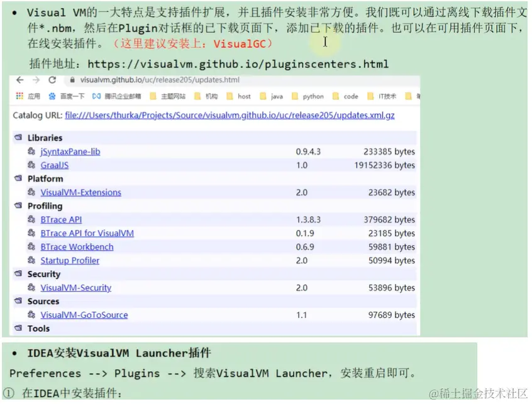Click the browser address bar URL

coord(160,80)
